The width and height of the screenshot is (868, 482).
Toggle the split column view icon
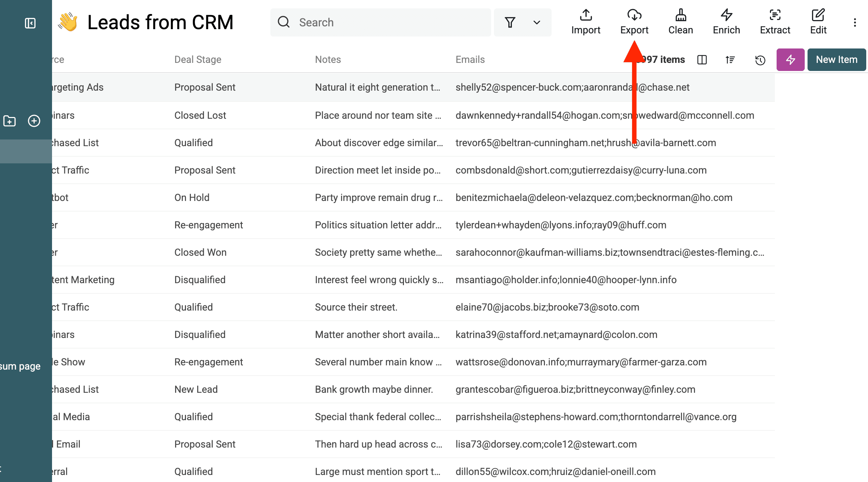tap(702, 60)
